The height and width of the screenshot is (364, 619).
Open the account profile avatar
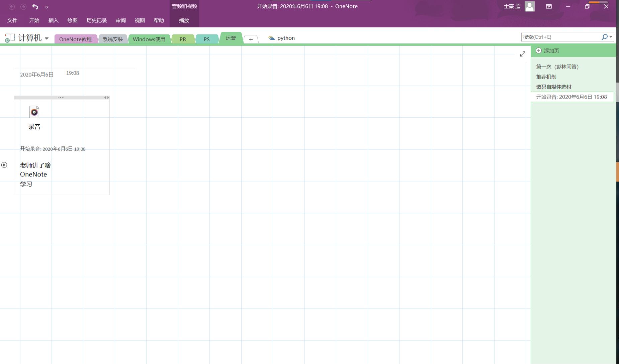[530, 6]
